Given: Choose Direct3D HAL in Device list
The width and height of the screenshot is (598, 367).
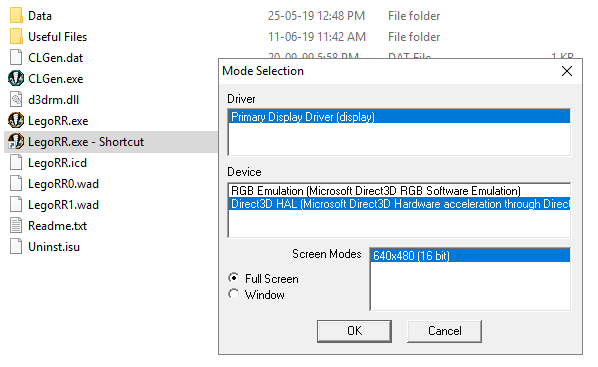Looking at the screenshot, I should point(399,204).
